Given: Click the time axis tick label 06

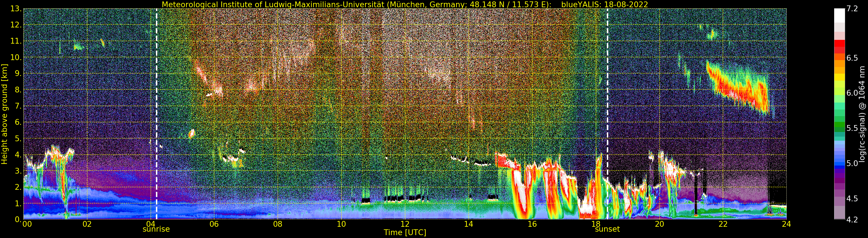Looking at the screenshot, I should [214, 224].
